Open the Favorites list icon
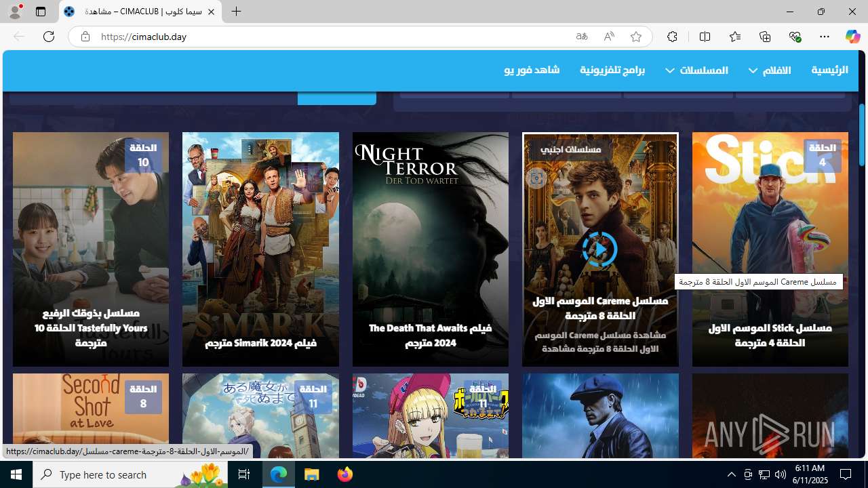The image size is (868, 488). 734,37
